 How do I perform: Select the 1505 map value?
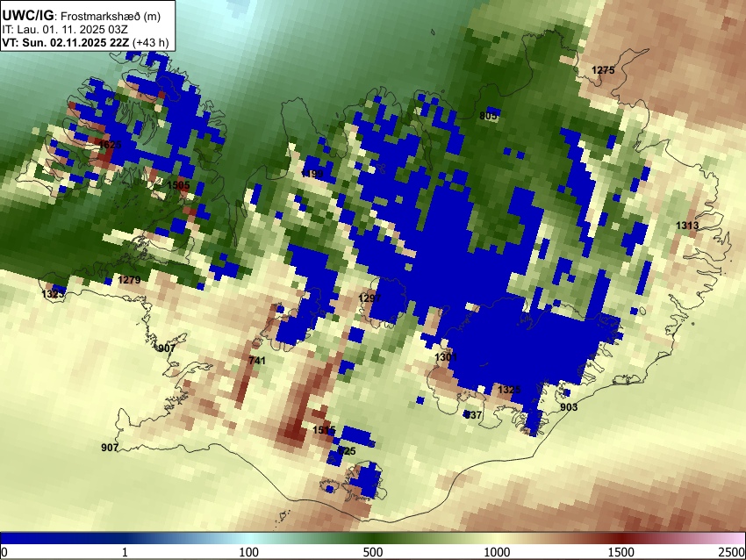[x=178, y=185]
